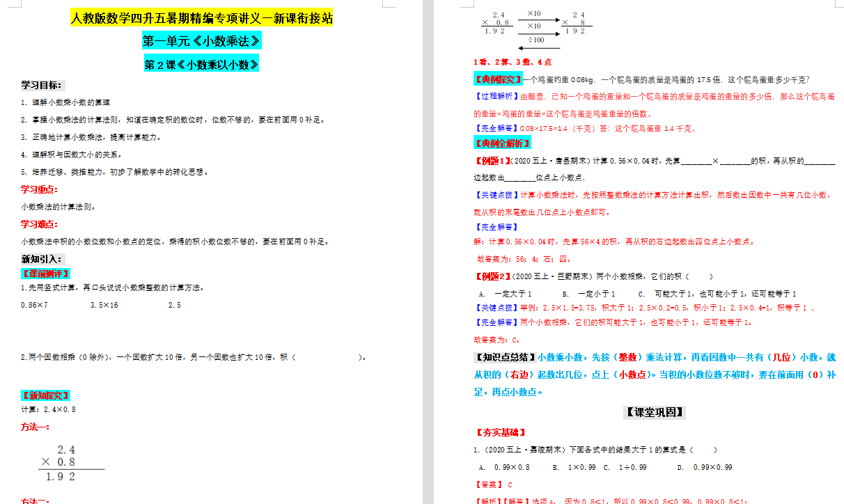Select the heading '第一单元《小数乘法》'
The height and width of the screenshot is (504, 844).
tap(202, 42)
